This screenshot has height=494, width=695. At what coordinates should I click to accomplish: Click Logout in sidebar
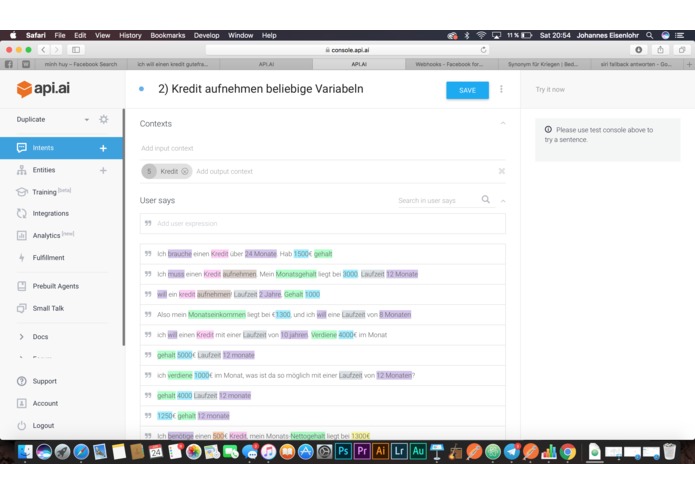(43, 425)
